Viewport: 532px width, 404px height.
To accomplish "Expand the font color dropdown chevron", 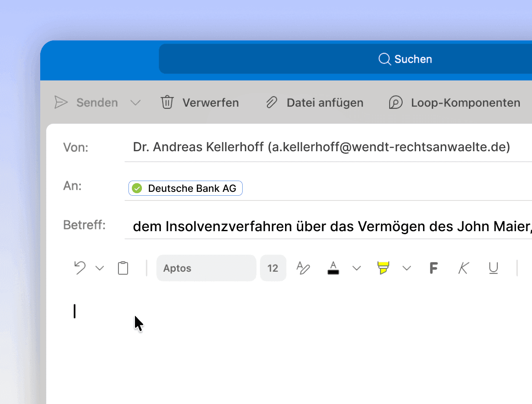I will click(356, 268).
